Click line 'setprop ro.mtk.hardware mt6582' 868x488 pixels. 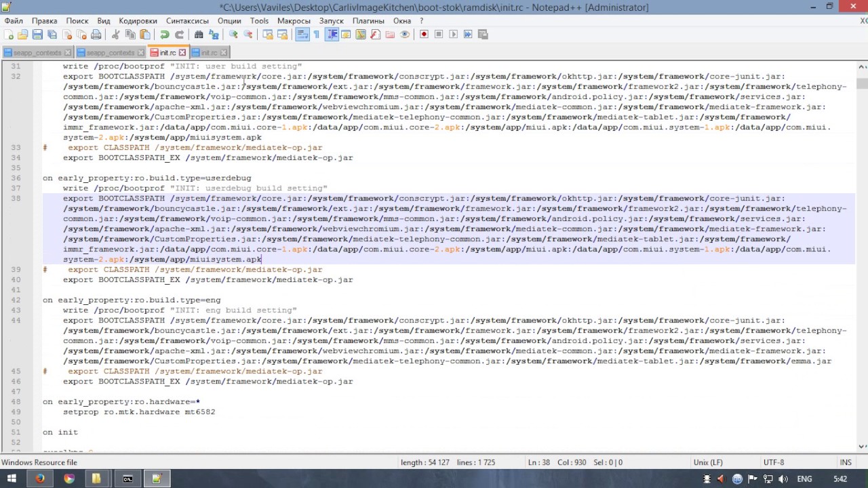[x=139, y=411]
